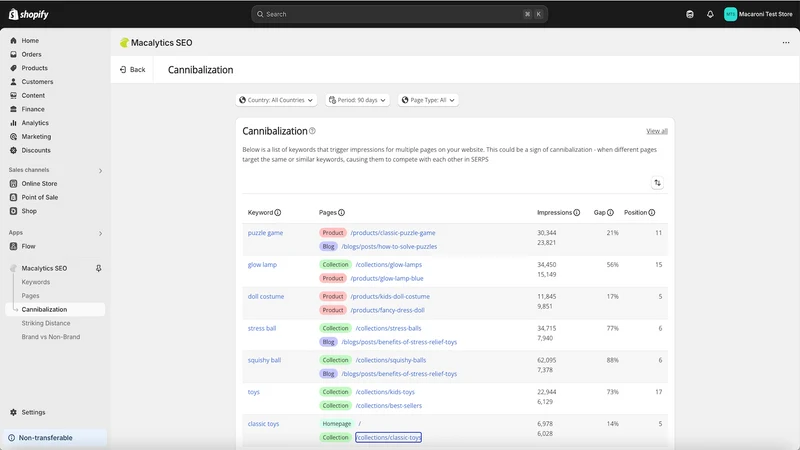Open the toys keyword link

point(254,392)
